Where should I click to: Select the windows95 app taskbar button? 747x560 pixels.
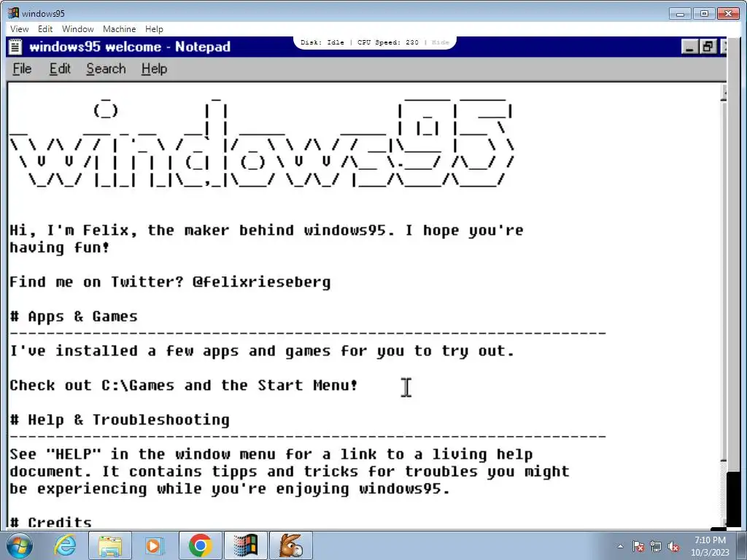[x=245, y=545]
